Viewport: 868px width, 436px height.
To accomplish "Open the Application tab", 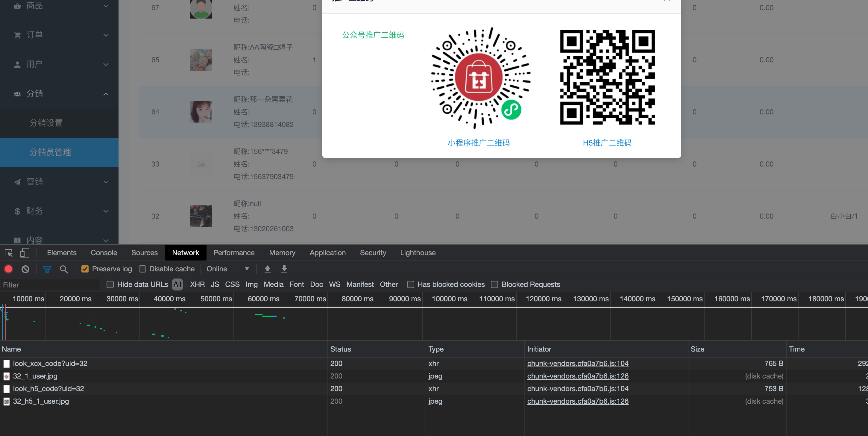I will 327,252.
